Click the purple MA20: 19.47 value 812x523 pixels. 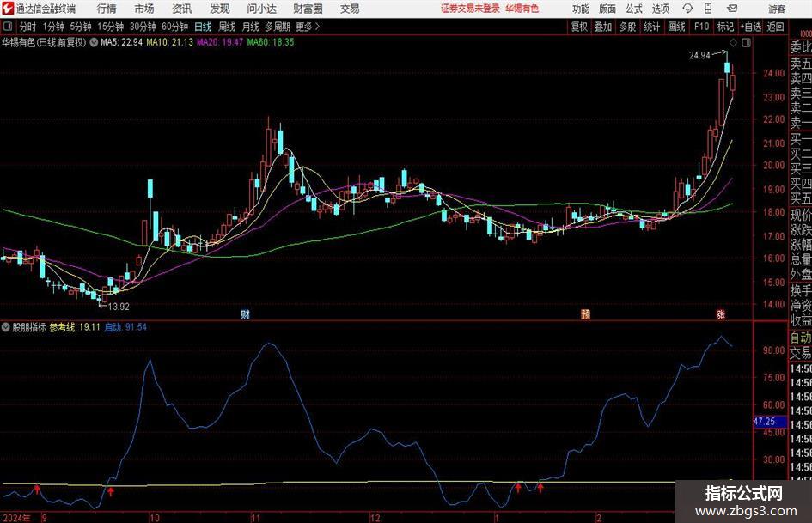220,42
